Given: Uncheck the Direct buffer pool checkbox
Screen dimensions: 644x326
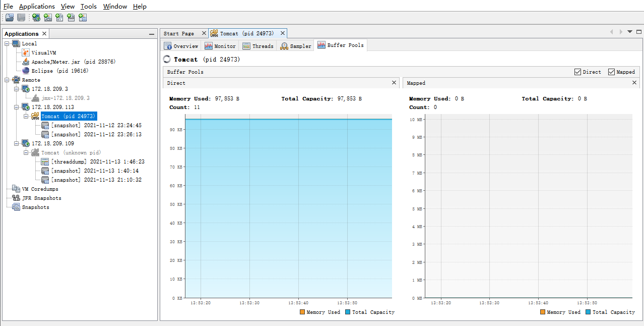Looking at the screenshot, I should (x=577, y=72).
